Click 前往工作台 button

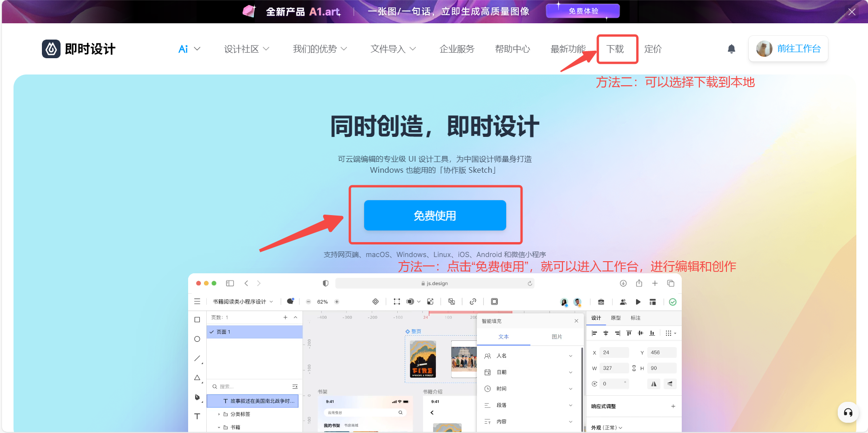788,48
